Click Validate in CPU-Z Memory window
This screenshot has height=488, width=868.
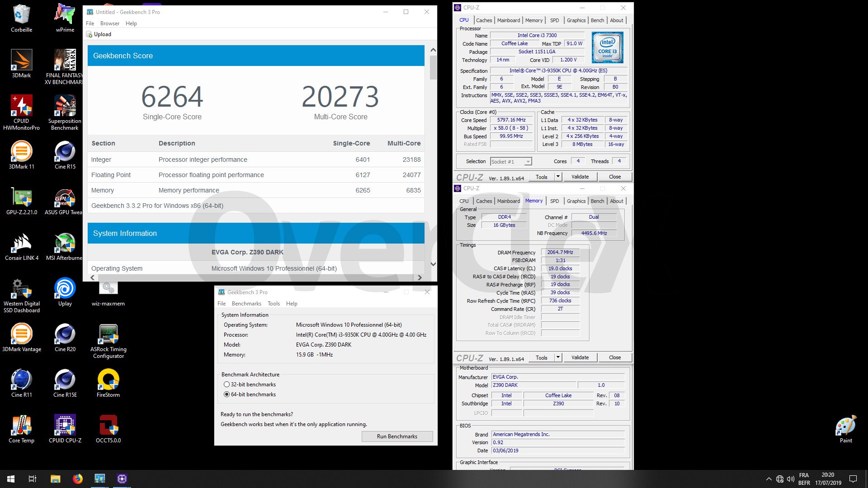(580, 357)
